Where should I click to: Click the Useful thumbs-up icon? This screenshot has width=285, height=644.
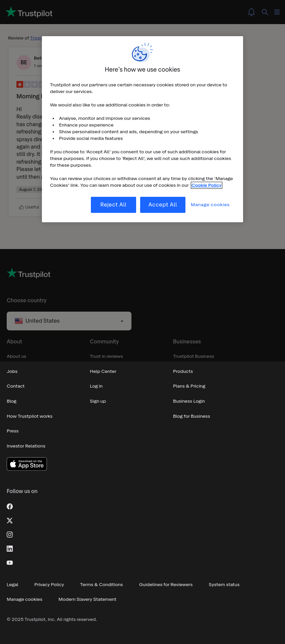point(21,207)
